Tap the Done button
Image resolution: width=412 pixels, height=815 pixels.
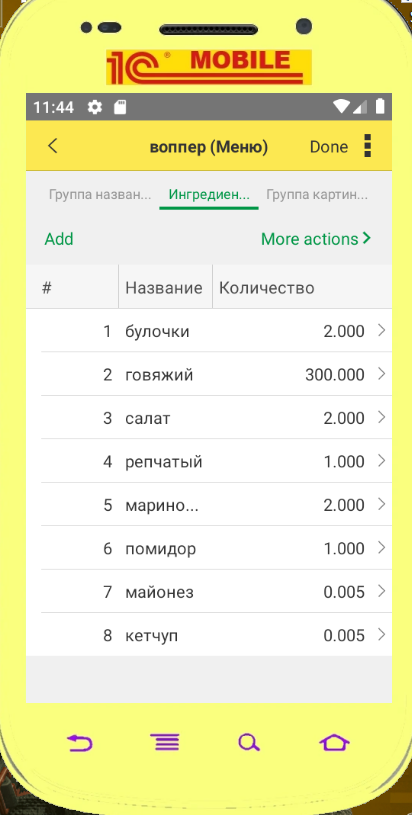point(329,147)
